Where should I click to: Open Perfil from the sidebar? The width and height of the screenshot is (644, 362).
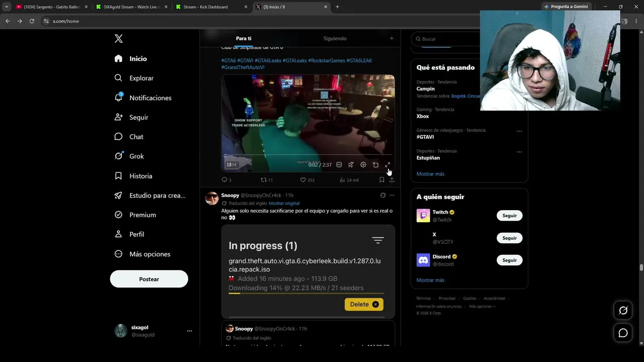129,234
